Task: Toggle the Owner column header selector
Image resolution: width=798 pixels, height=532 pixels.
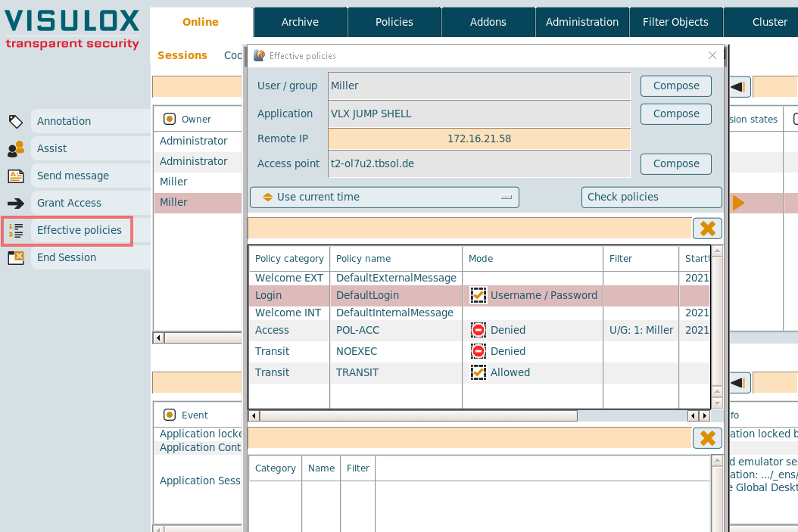Action: (170, 119)
